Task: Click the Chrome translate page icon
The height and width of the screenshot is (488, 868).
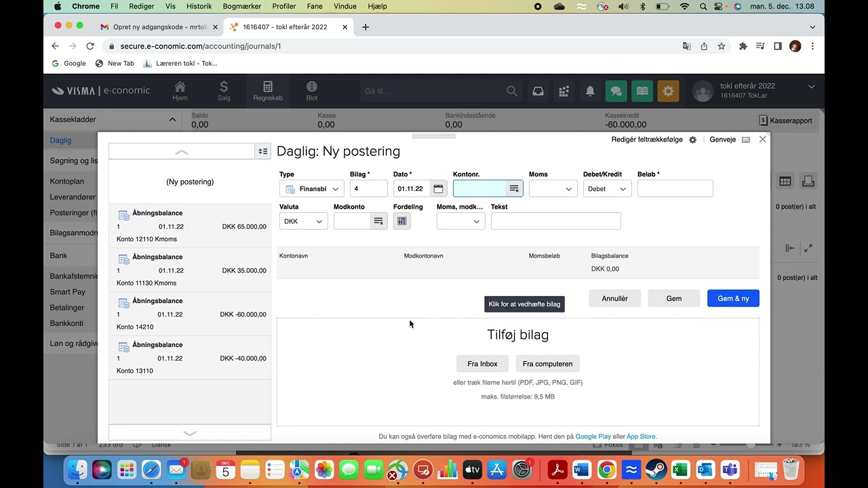Action: [x=687, y=46]
